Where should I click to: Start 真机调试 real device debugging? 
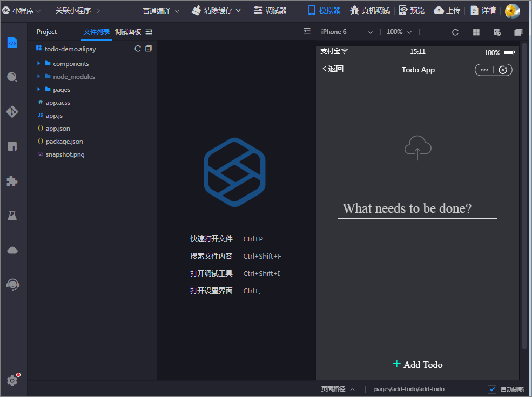(370, 10)
